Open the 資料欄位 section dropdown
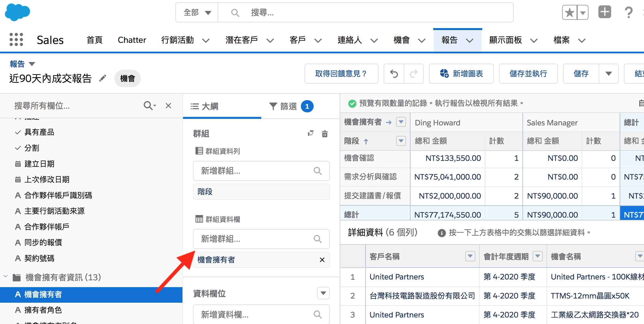This screenshot has width=644, height=324. pos(323,293)
